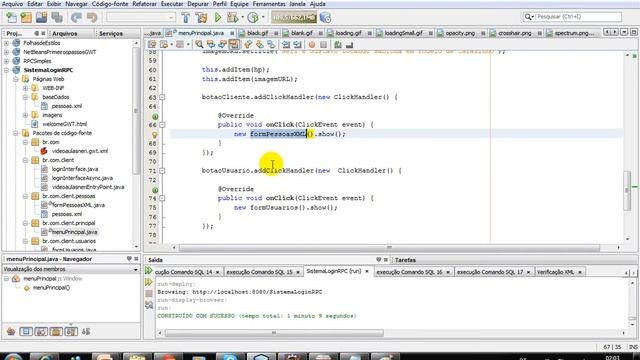The height and width of the screenshot is (360, 640).
Task: Select loginInterfaceAsync.java in project tree
Action: click(82, 178)
